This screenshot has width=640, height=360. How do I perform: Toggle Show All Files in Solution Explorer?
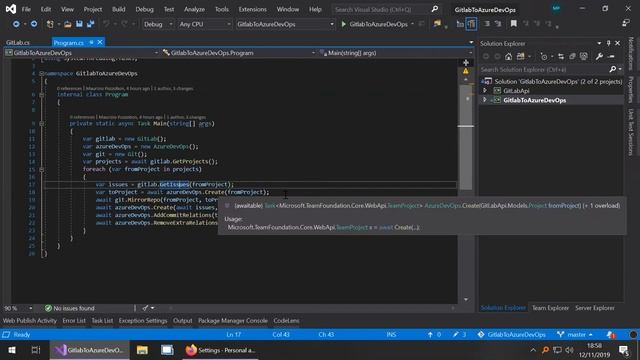584,56
